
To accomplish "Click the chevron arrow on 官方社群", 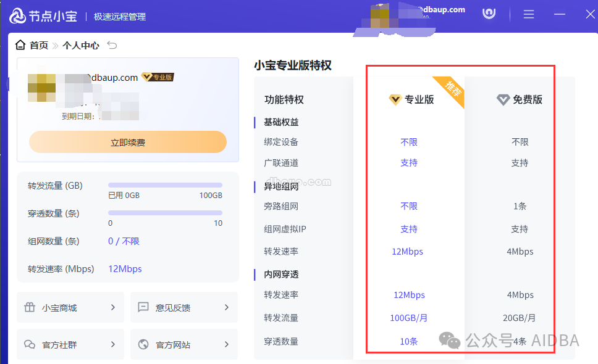I will coord(113,344).
